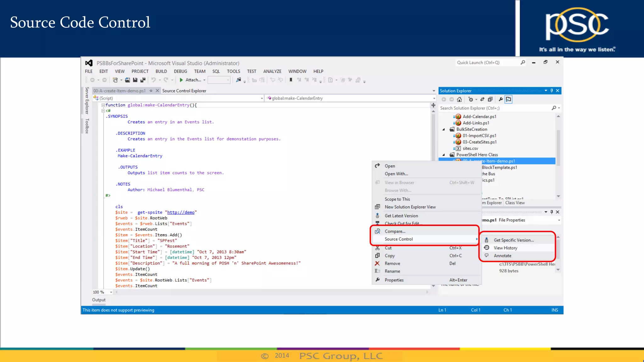644x362 pixels.
Task: Open the ANALYZE menu
Action: [272, 71]
